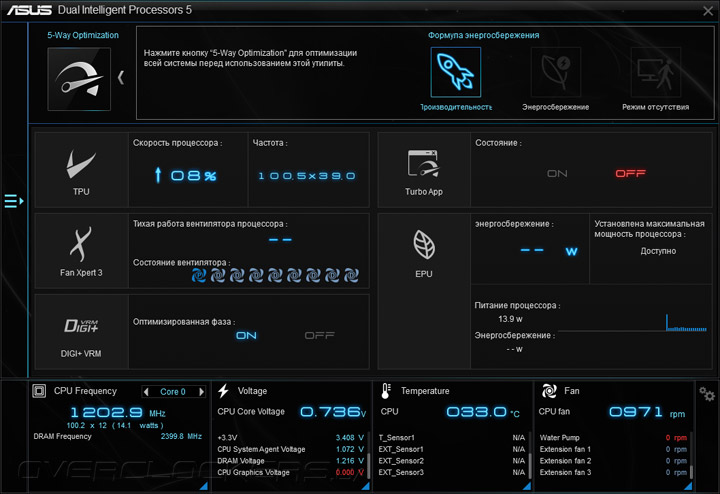Enable optimized phase ON in DIGI+ VRM
Image resolution: width=720 pixels, height=494 pixels.
point(247,336)
